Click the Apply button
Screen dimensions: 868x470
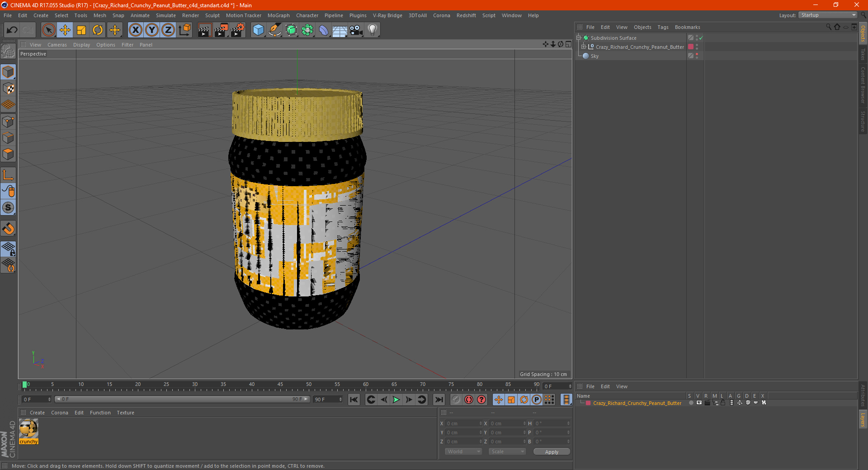click(552, 452)
